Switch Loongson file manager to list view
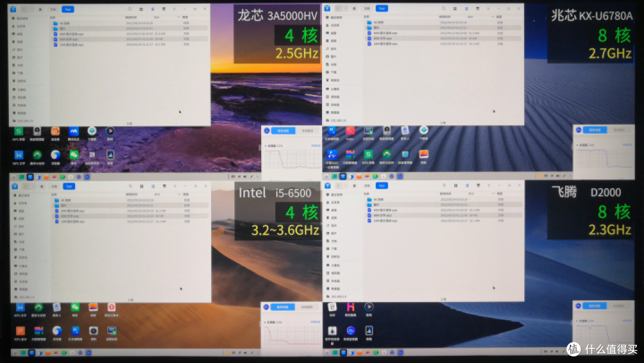 click(x=153, y=9)
